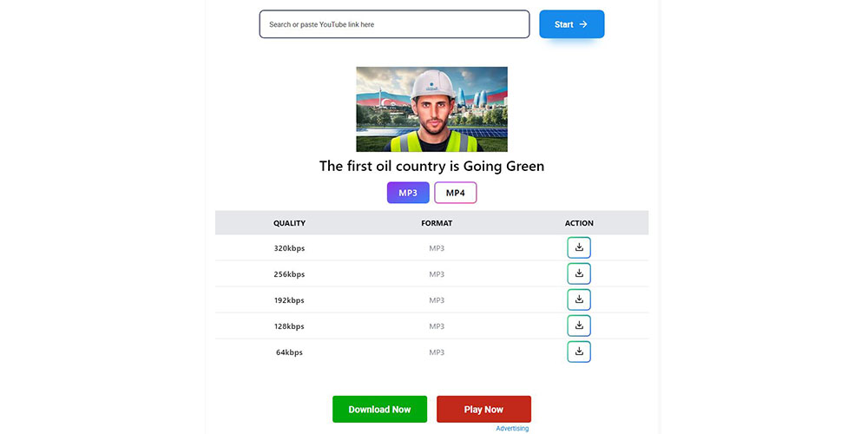Click the video title text

pos(431,166)
